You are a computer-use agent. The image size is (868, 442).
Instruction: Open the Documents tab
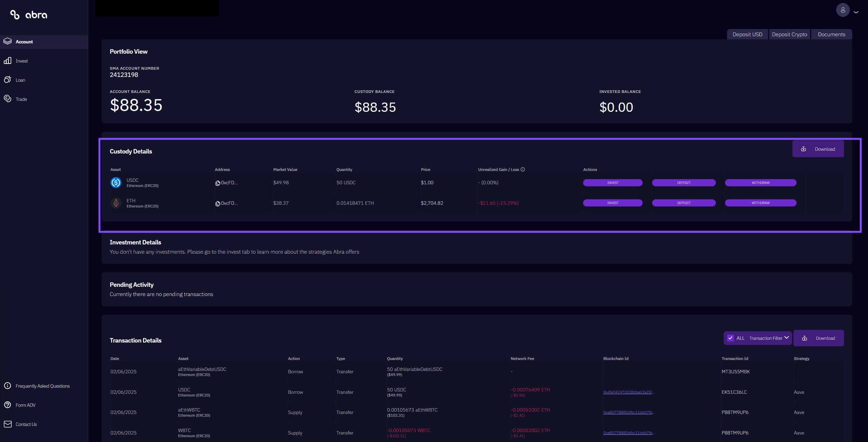(x=831, y=34)
